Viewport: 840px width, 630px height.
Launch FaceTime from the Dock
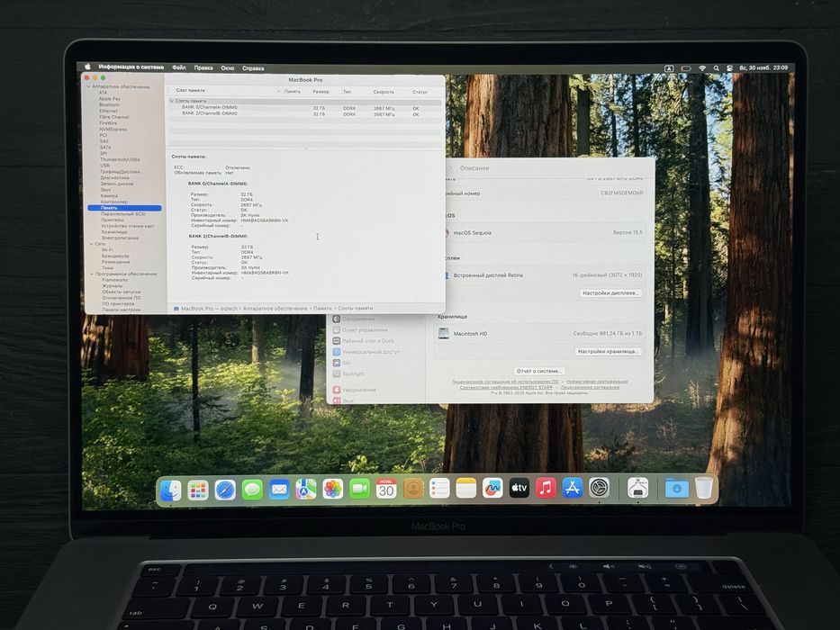coord(359,489)
